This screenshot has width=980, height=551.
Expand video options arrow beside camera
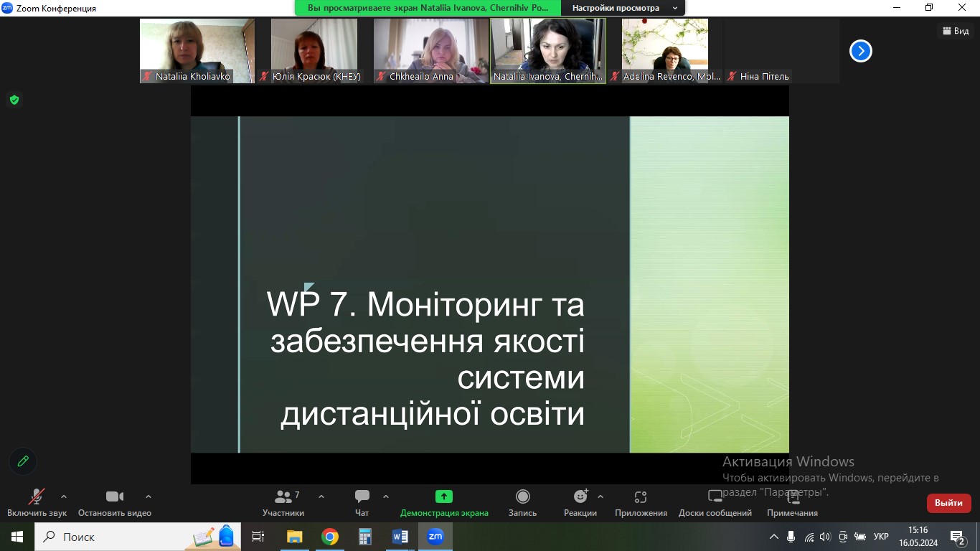click(x=149, y=496)
